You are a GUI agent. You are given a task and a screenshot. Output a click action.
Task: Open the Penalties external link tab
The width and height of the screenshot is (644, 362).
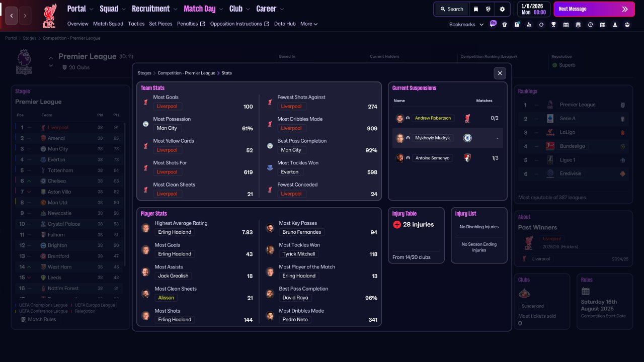point(191,24)
